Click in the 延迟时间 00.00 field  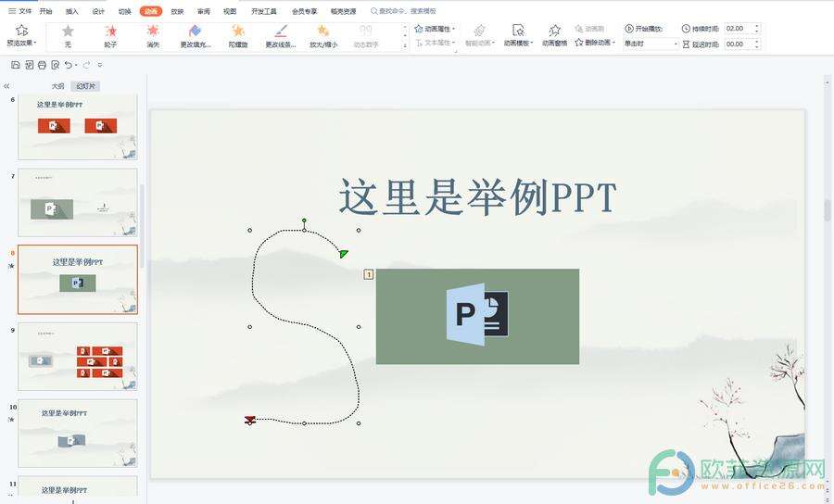[x=739, y=44]
